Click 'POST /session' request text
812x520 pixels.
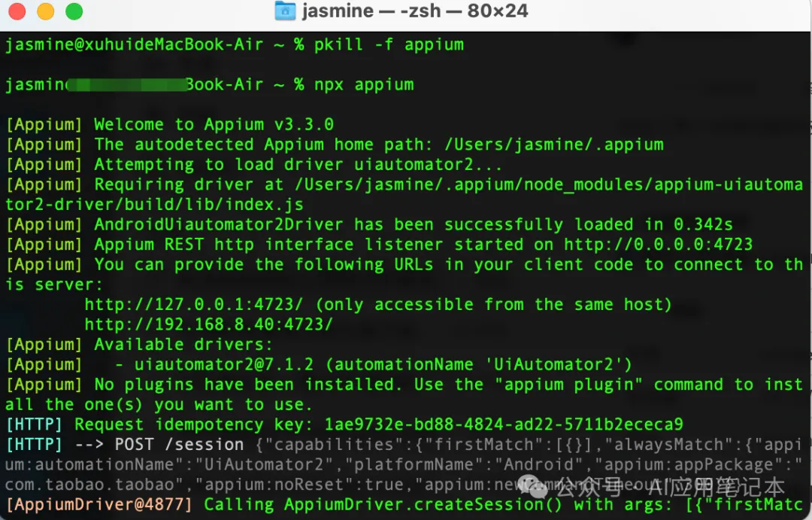[179, 445]
